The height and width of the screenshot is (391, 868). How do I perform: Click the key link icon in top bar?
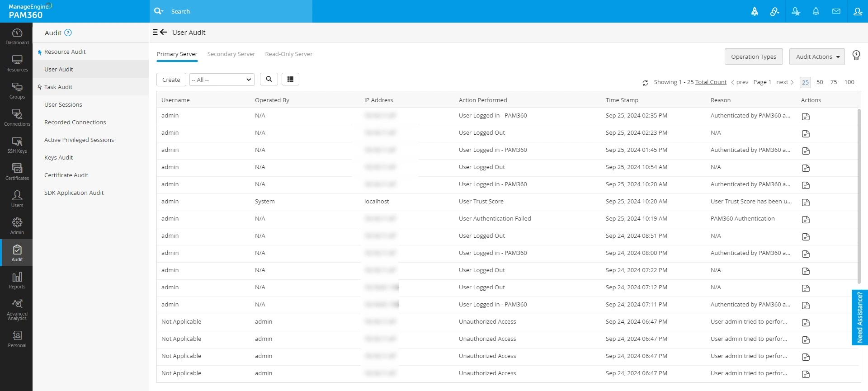click(775, 11)
